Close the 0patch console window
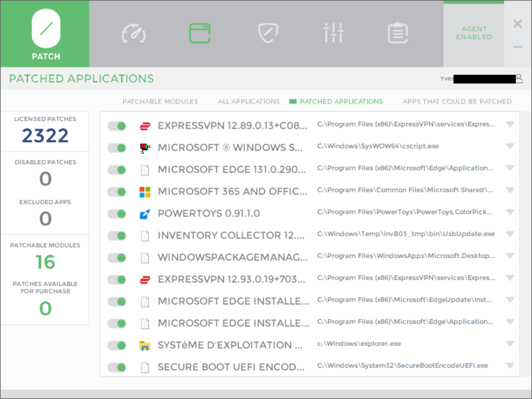The image size is (532, 399). click(x=518, y=24)
